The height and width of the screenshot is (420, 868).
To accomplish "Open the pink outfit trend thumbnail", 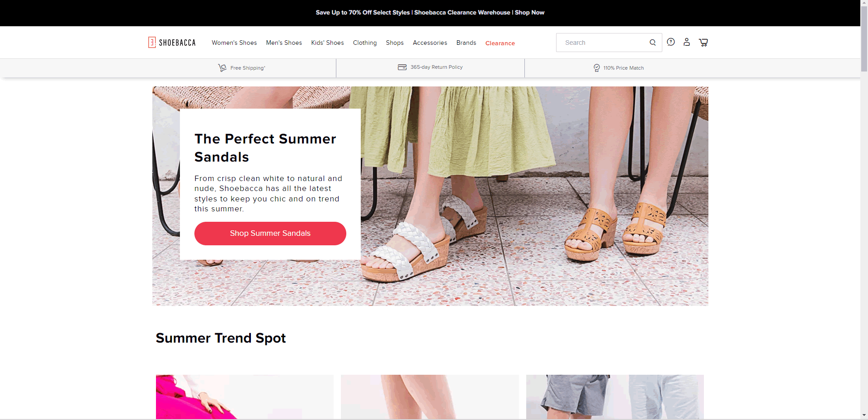I will pos(245,397).
